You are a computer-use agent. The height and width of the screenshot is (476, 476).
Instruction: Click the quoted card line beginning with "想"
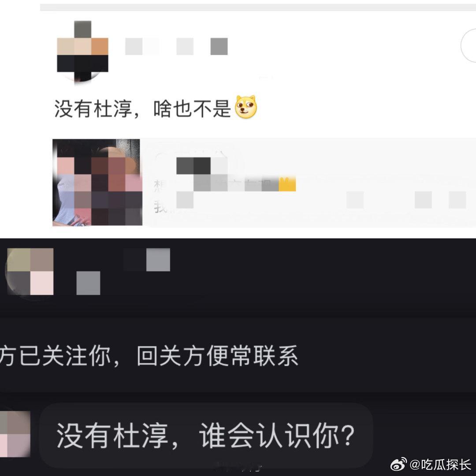coord(225,184)
